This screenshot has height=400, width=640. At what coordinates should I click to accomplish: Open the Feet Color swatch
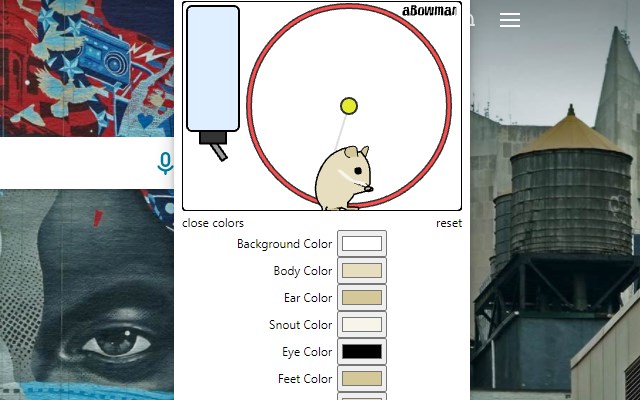(x=362, y=378)
